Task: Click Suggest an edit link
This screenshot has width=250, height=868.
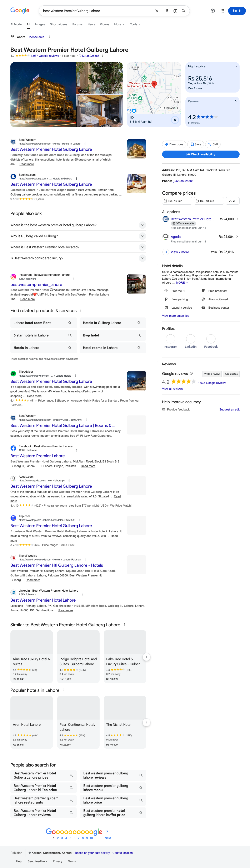Action: click(x=229, y=410)
